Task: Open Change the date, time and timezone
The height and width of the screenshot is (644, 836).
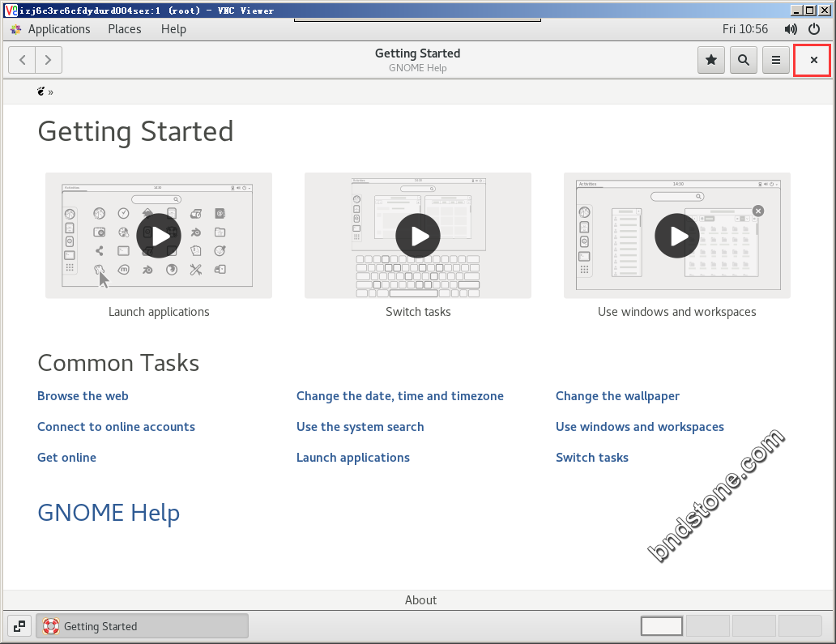Action: pyautogui.click(x=400, y=396)
